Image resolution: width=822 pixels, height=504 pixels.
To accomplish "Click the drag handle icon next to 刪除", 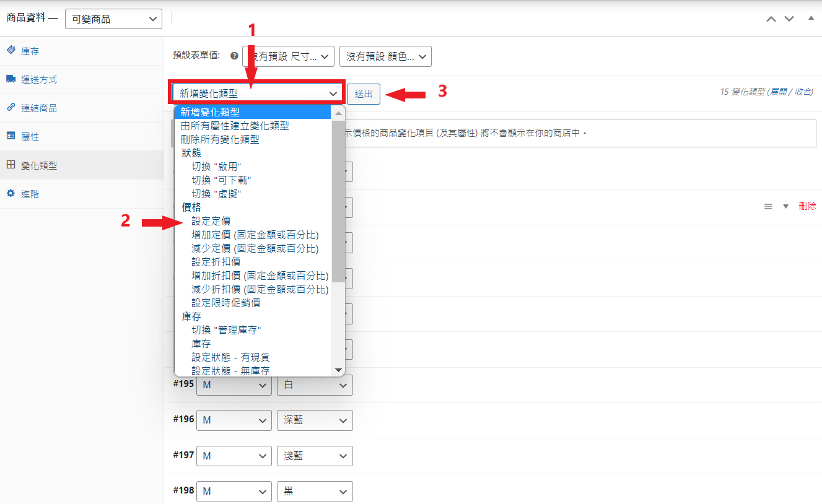I will [768, 207].
